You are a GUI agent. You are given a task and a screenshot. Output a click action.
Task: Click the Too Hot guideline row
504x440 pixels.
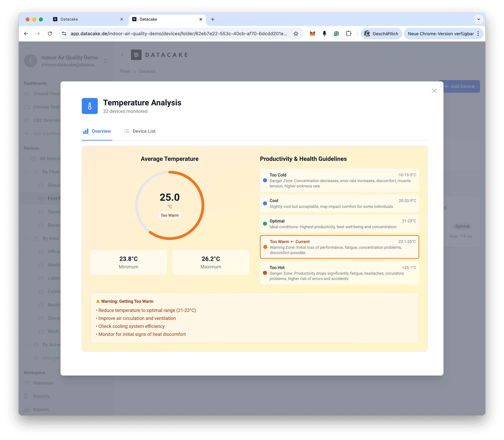pyautogui.click(x=339, y=273)
